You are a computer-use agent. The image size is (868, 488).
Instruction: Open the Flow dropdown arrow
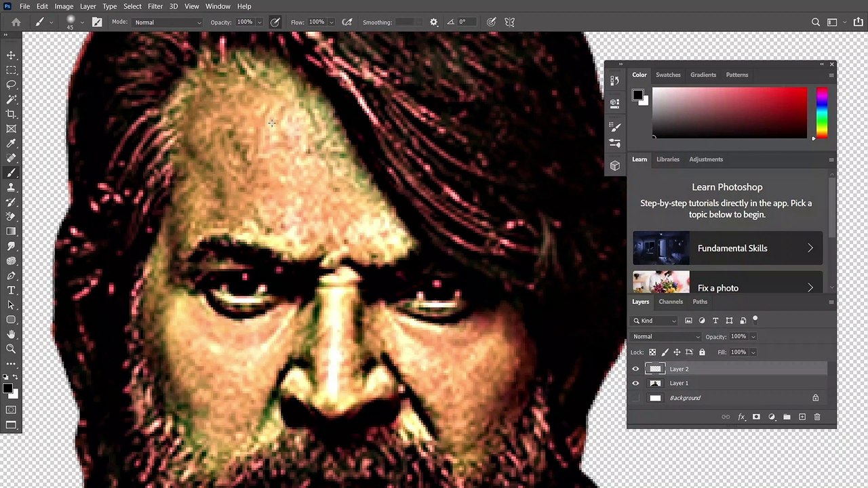(x=331, y=22)
